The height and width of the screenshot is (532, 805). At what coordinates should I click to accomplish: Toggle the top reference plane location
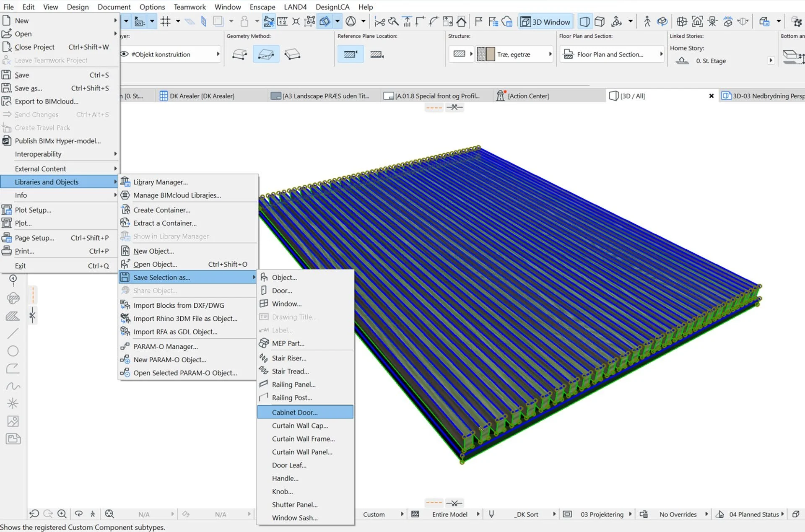351,54
